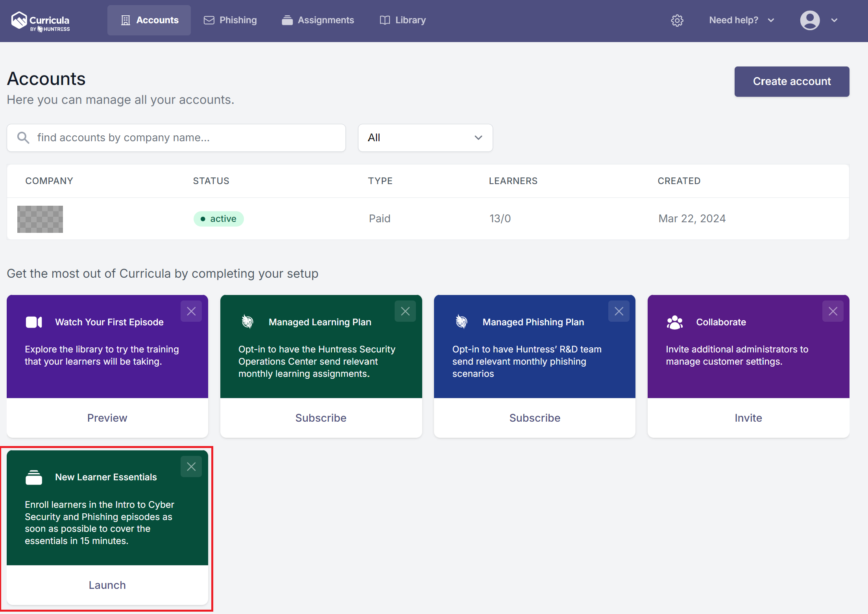The height and width of the screenshot is (614, 868).
Task: Open the Accounts tab
Action: tap(149, 20)
